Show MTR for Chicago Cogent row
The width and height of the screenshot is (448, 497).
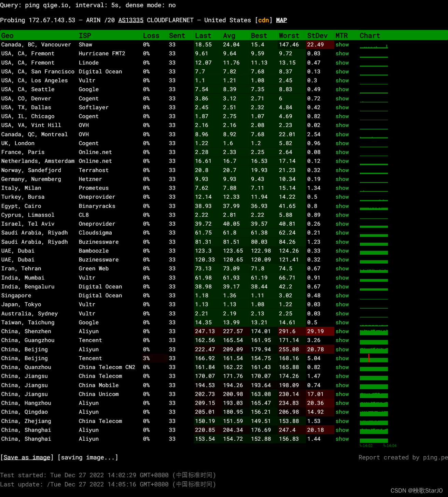tap(342, 116)
